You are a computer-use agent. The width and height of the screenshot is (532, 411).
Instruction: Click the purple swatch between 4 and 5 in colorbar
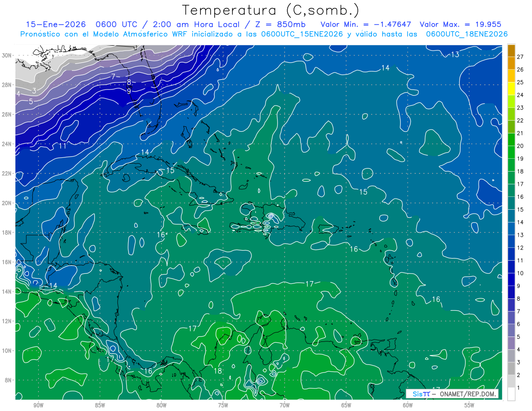click(x=511, y=343)
